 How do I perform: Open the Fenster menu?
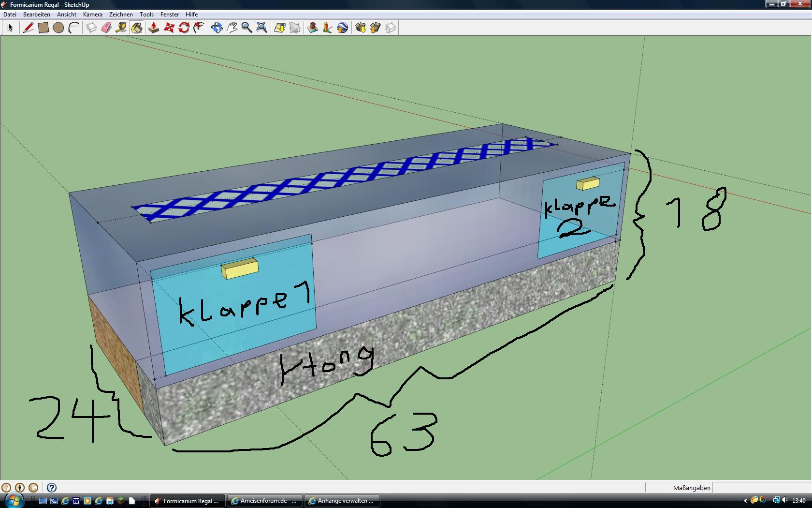pyautogui.click(x=170, y=15)
